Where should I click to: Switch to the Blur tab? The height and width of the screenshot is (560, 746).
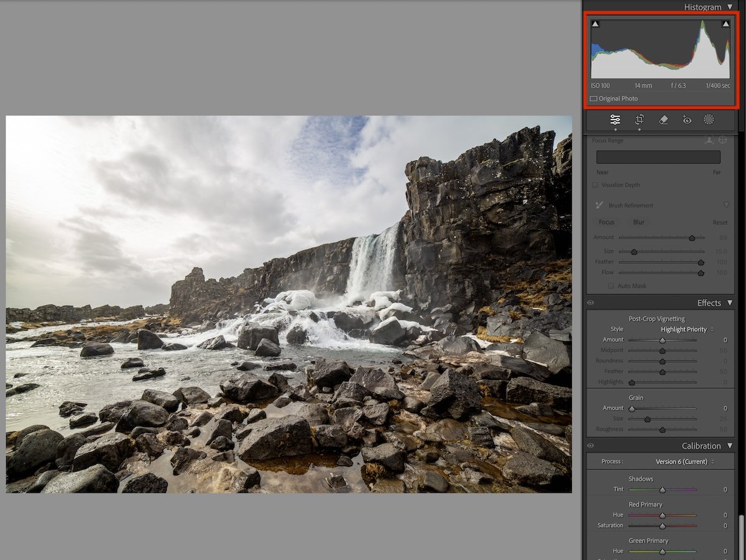pyautogui.click(x=638, y=222)
